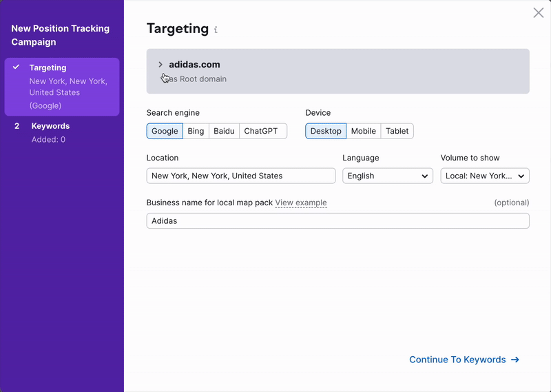Click the info icon next to Targeting

(216, 30)
